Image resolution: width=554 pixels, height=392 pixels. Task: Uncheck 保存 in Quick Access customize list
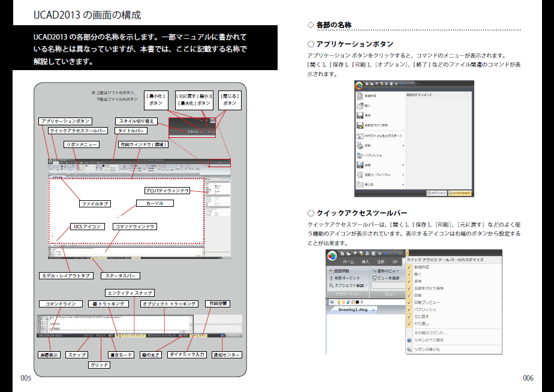(x=409, y=282)
